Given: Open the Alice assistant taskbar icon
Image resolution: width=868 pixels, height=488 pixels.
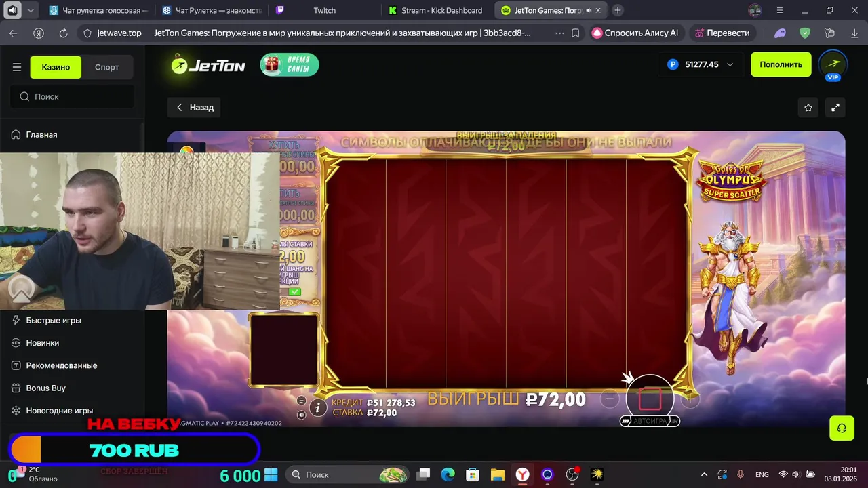Looking at the screenshot, I should [x=547, y=474].
